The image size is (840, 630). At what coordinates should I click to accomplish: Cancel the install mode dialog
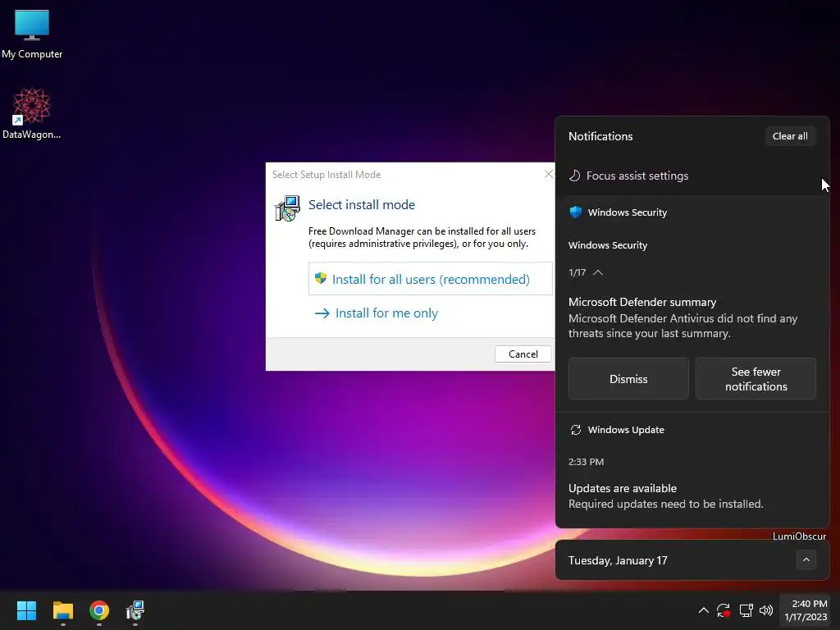click(x=523, y=354)
